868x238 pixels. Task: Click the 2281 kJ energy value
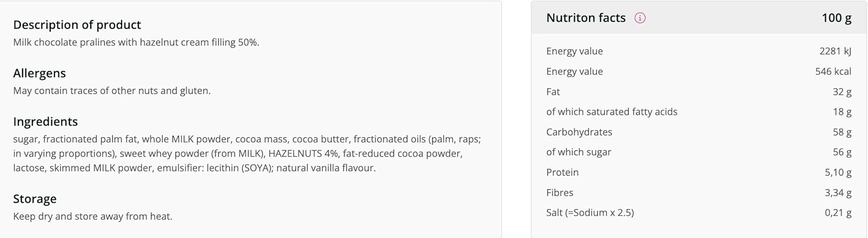(x=835, y=51)
